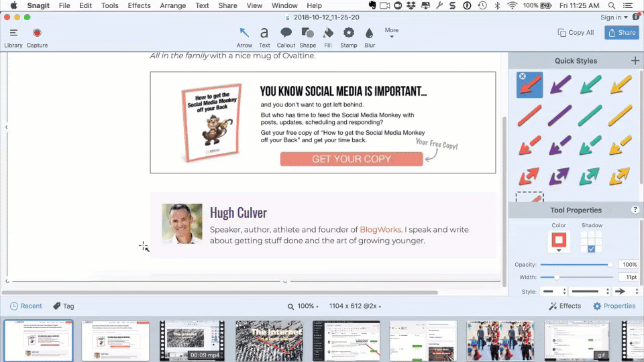Click the GET YOUR COPY button

[x=351, y=159]
